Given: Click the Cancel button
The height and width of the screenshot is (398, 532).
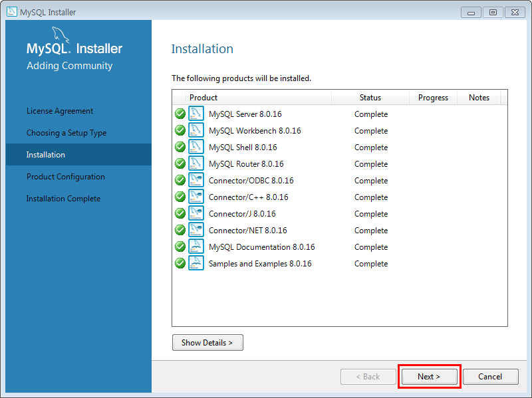Looking at the screenshot, I should [490, 377].
